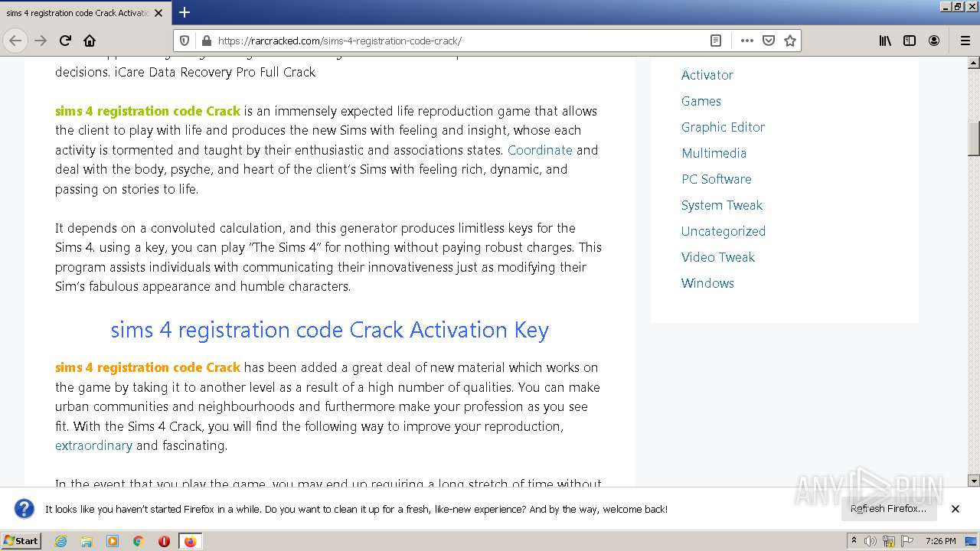
Task: Open Firefox account menu
Action: click(934, 41)
